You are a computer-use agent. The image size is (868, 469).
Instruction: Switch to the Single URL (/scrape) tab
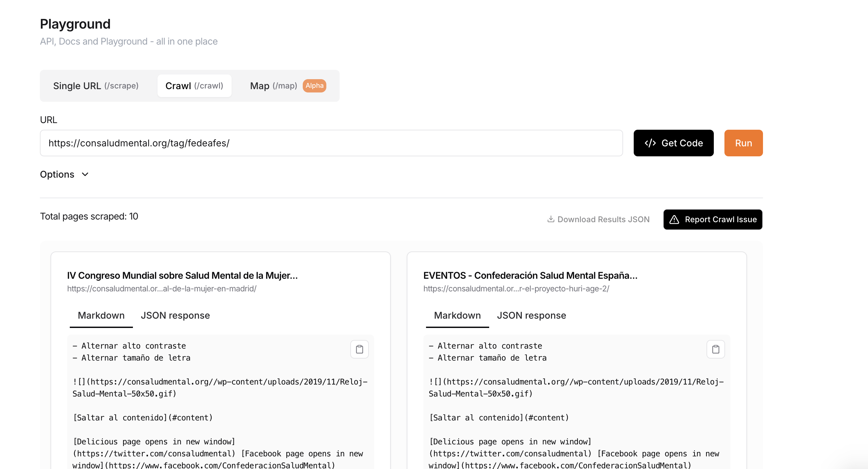point(96,85)
